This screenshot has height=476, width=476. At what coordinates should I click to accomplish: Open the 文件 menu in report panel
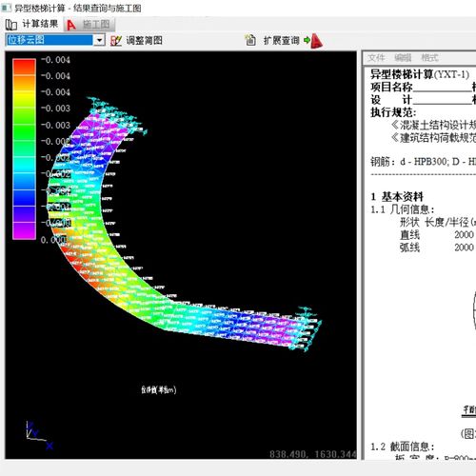376,58
